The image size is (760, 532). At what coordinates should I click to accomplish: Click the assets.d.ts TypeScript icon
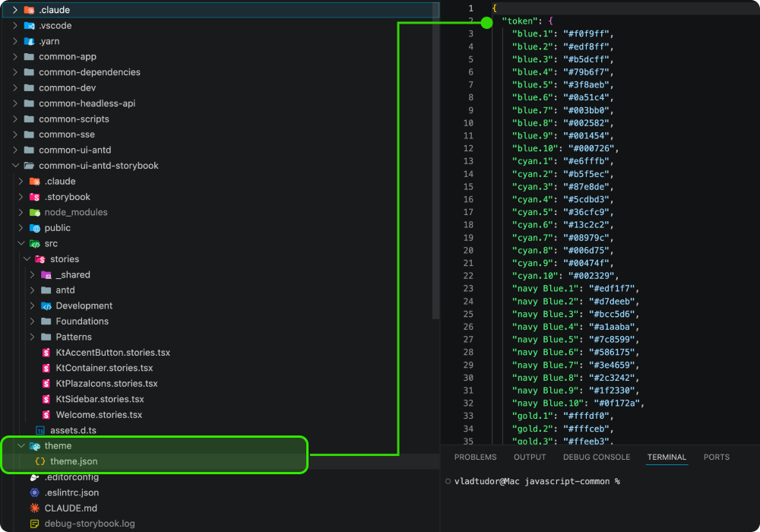pyautogui.click(x=40, y=430)
